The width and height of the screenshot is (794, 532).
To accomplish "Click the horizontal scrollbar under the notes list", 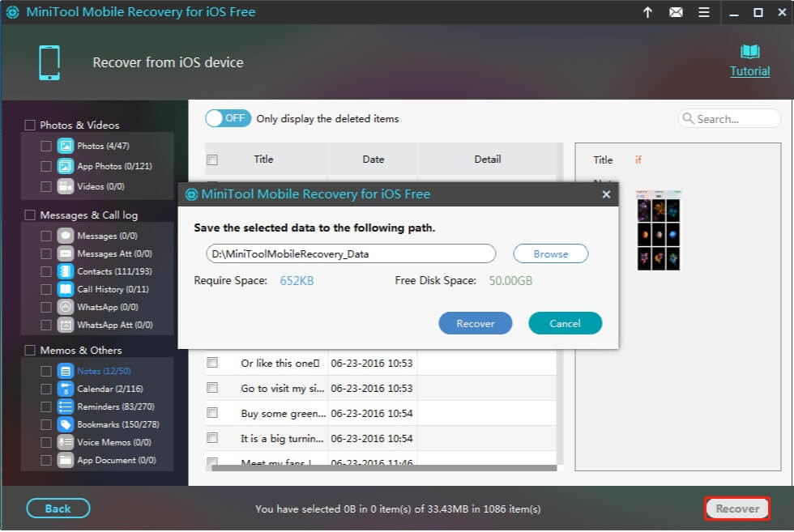I will (x=384, y=468).
